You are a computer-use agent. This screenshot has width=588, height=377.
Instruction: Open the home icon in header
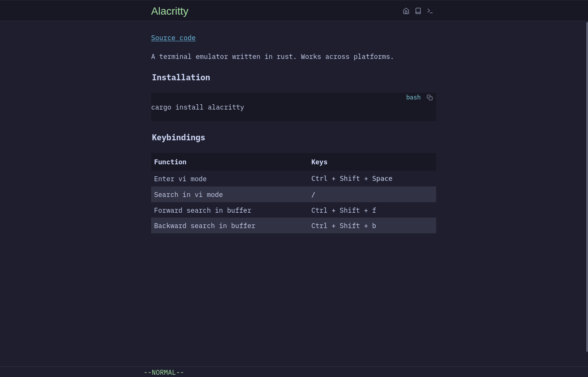[x=406, y=11]
